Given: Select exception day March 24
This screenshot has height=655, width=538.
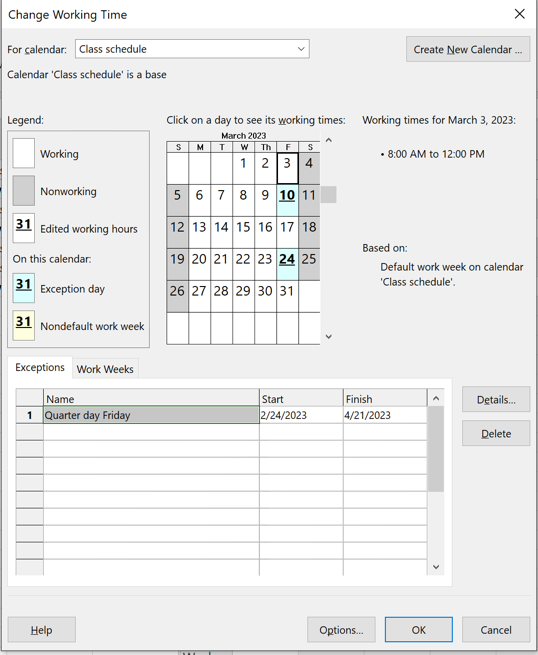Looking at the screenshot, I should pyautogui.click(x=287, y=264).
